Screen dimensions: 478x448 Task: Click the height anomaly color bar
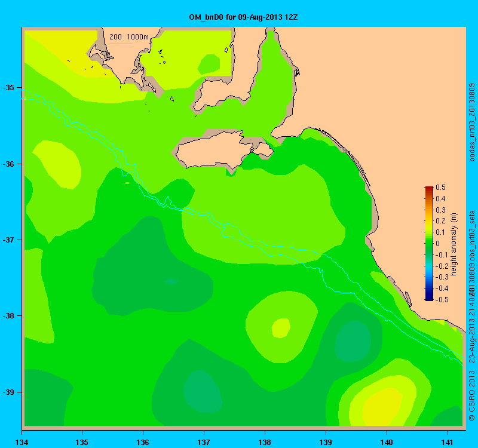coord(429,244)
